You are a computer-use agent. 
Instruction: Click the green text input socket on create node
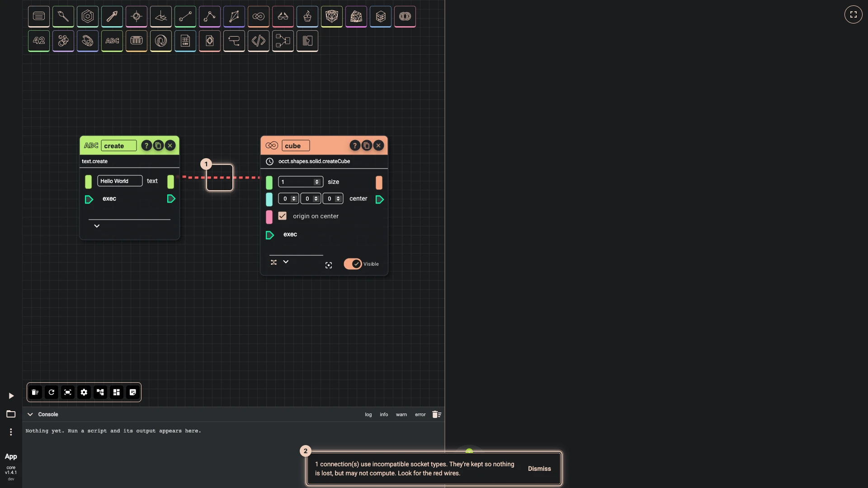(88, 182)
